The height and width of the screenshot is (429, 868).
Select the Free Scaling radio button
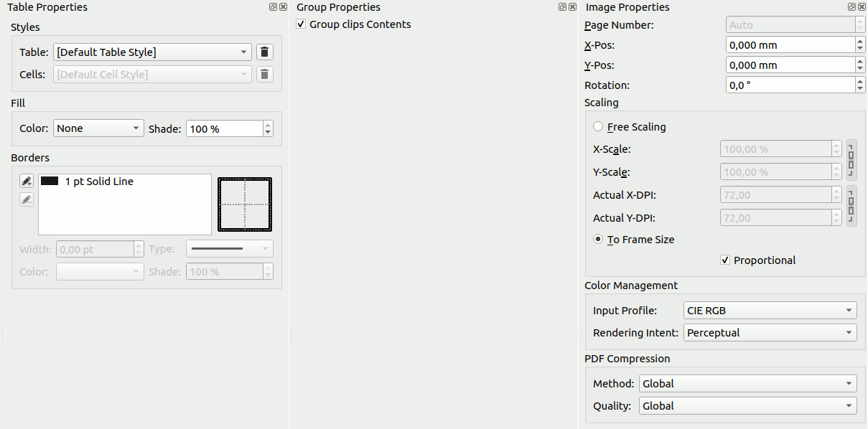pyautogui.click(x=598, y=127)
